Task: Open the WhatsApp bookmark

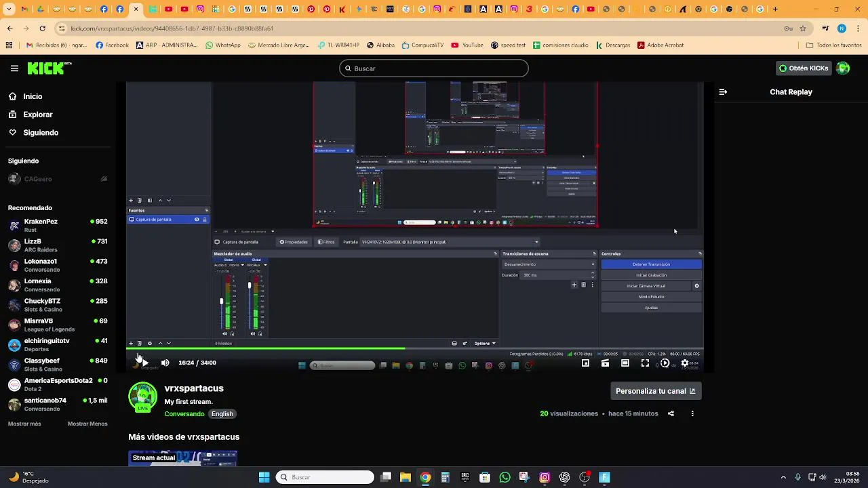Action: [223, 45]
